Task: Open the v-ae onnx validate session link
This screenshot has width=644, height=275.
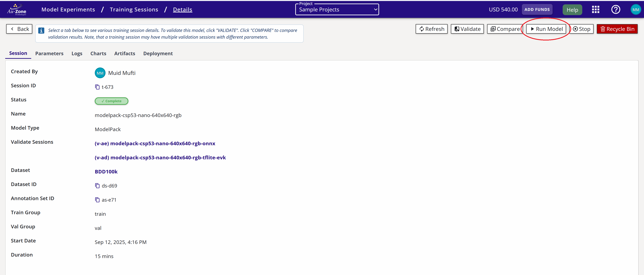Action: pos(155,143)
